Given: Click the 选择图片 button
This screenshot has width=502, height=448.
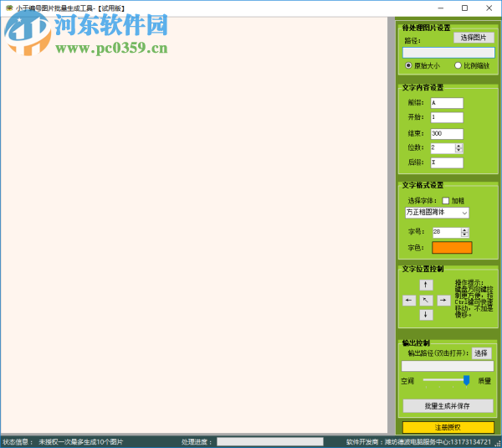Looking at the screenshot, I should click(x=474, y=38).
